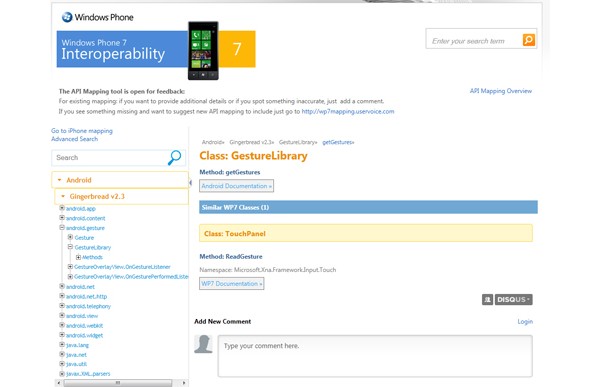Expand the java.util tree node

click(62, 364)
